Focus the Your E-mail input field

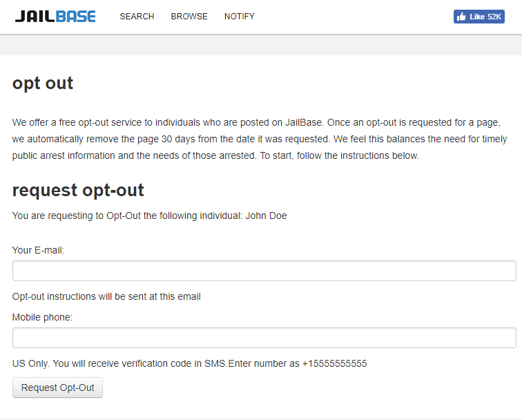pos(264,271)
